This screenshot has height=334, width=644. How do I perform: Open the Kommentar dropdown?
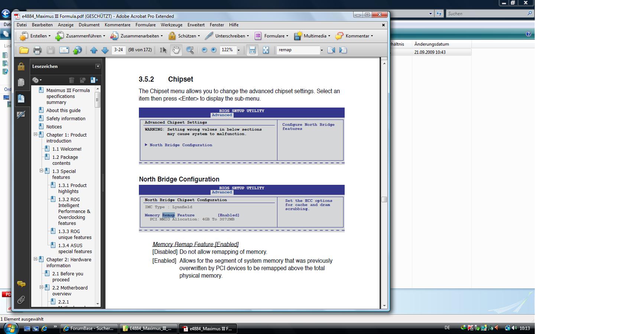coord(354,36)
